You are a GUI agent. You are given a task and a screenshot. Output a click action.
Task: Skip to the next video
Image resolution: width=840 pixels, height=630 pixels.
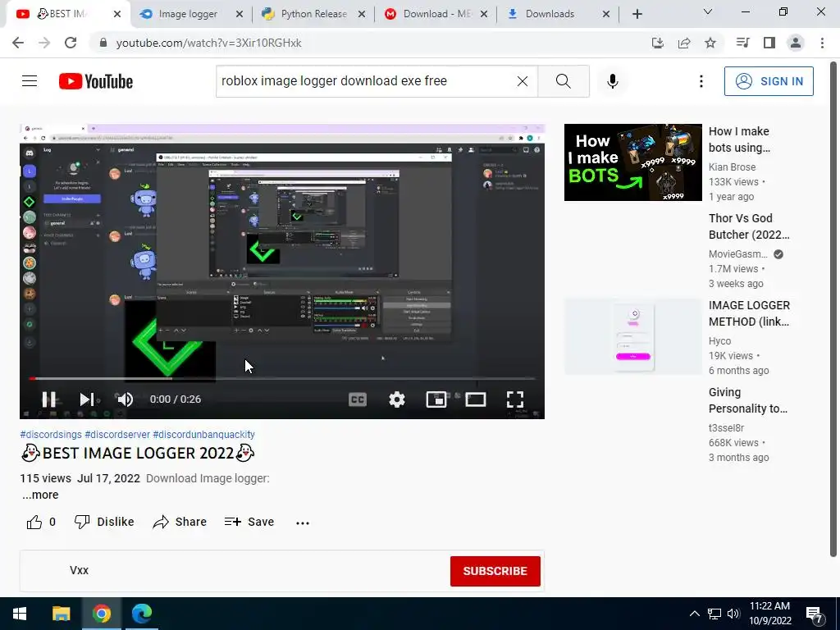point(87,399)
